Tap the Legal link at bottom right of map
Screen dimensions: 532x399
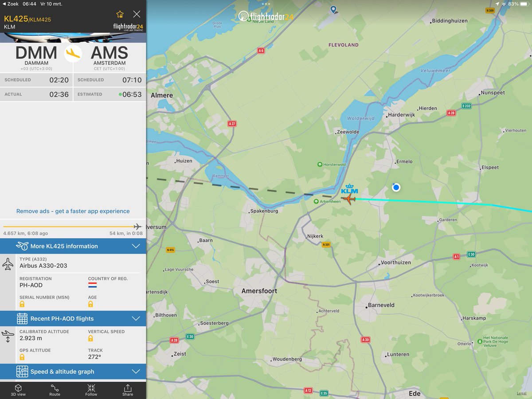(521, 392)
